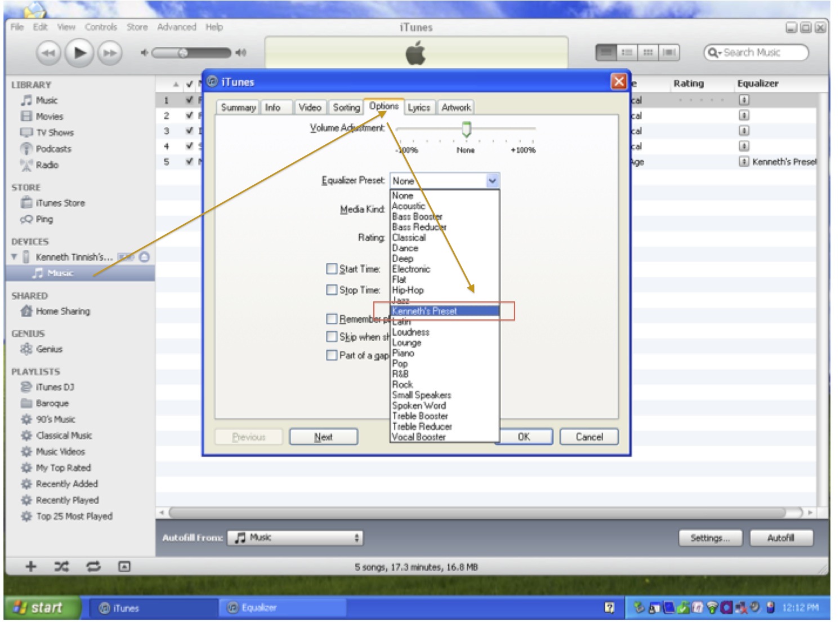840x627 pixels.
Task: Skip to the next track
Action: click(x=110, y=53)
